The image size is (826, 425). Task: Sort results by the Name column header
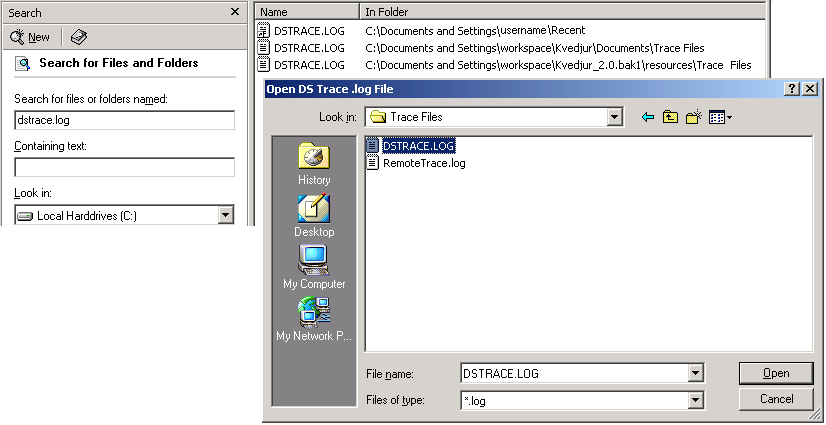(x=308, y=12)
